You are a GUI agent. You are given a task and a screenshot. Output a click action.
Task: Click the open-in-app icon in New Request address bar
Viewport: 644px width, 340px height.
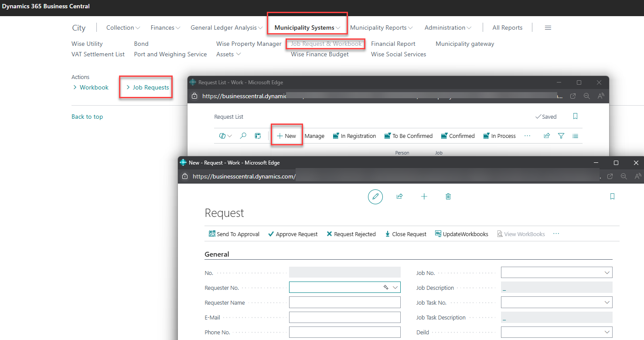click(610, 176)
